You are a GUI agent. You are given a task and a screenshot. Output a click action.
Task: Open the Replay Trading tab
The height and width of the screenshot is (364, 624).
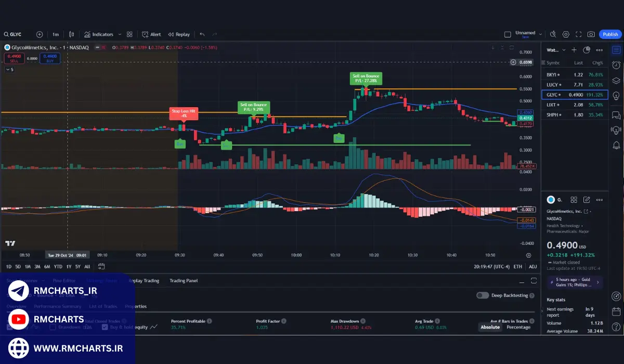[144, 281]
